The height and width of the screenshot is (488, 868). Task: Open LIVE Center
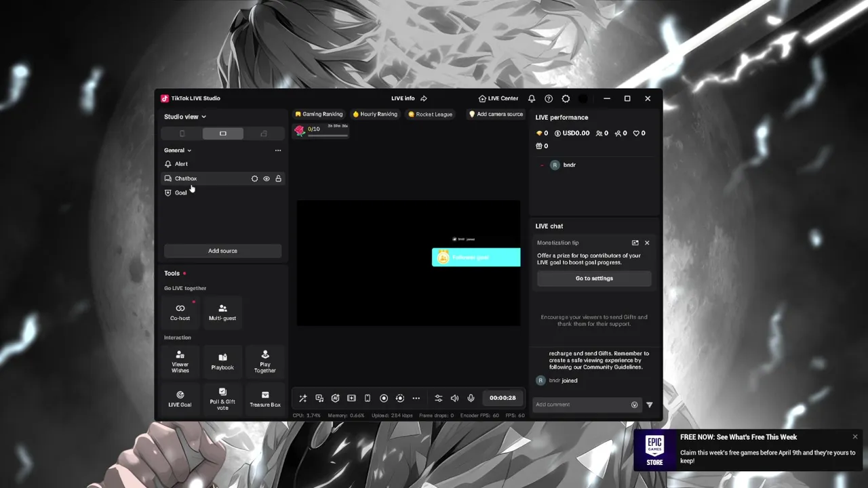[498, 98]
